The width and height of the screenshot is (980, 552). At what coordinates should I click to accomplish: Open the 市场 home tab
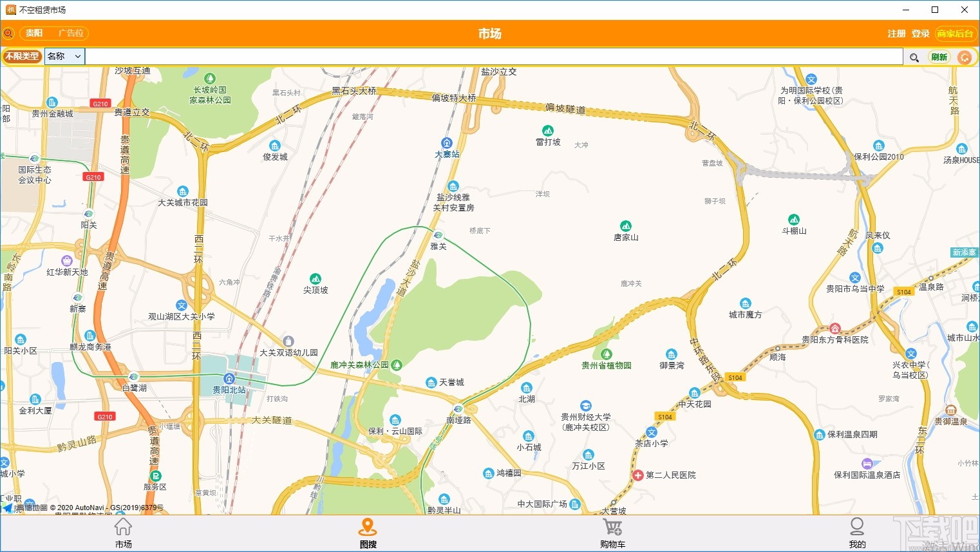click(123, 533)
